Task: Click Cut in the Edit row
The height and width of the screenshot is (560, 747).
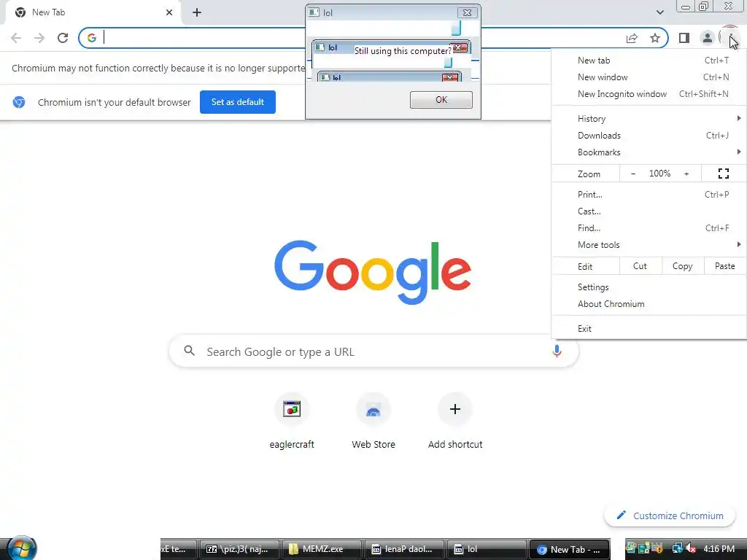Action: pyautogui.click(x=640, y=266)
